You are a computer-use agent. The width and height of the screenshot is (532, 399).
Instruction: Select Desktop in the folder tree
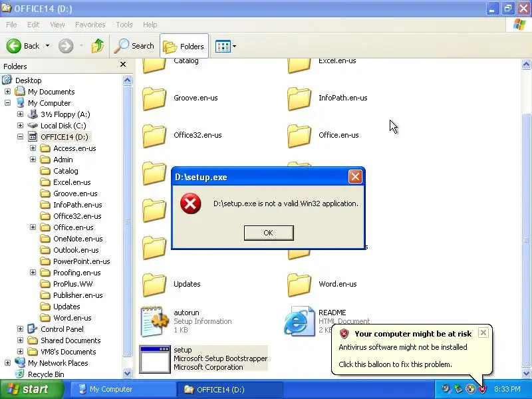pos(28,80)
